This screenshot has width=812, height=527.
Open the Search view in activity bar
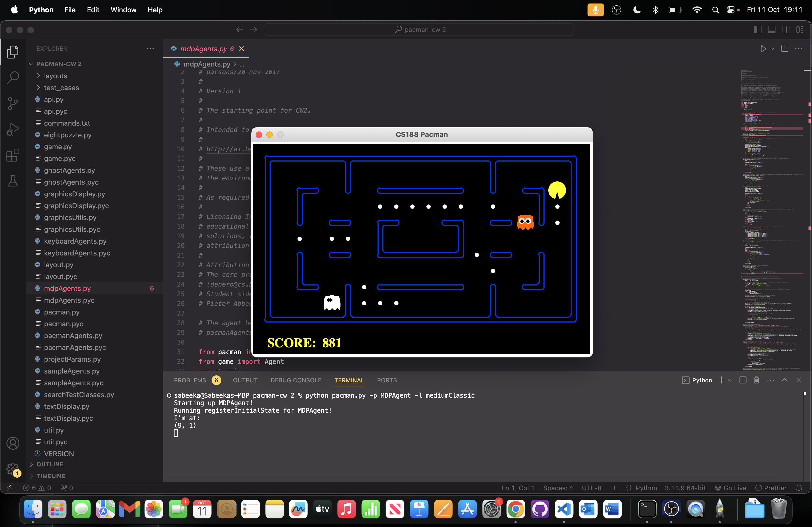coord(13,77)
